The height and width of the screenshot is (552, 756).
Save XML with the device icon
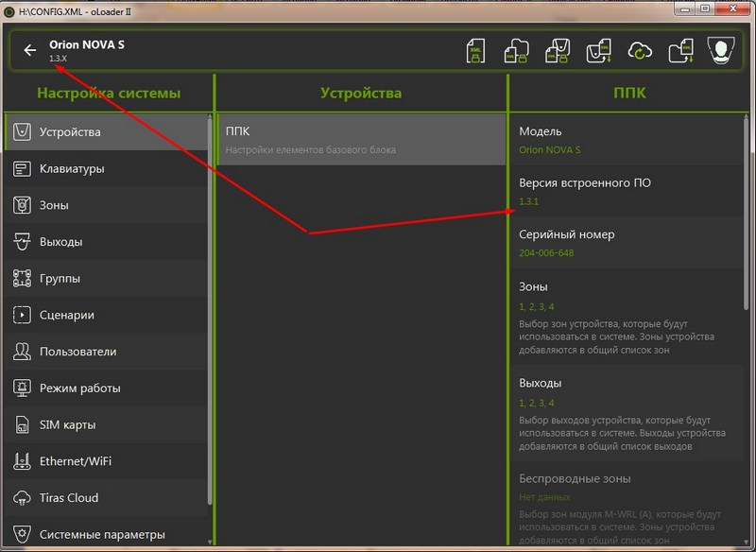pos(558,51)
